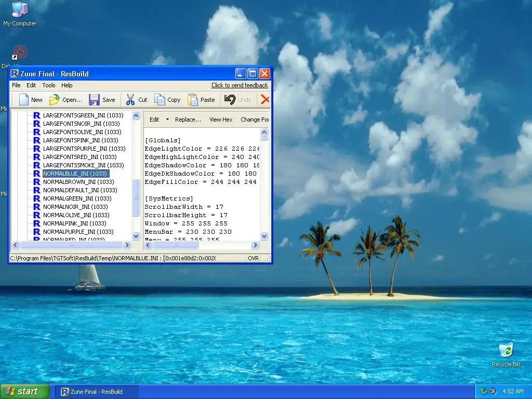Click the OVR indicator in status bar
532x399 pixels.
[x=254, y=258]
